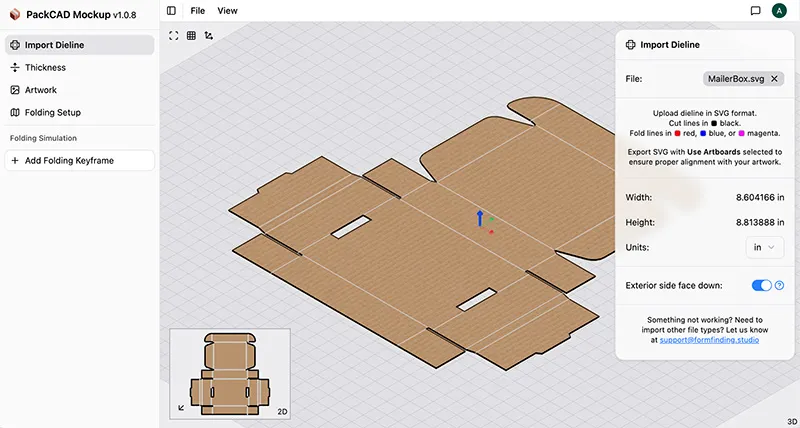Click the fit-to-view frame icon

(x=174, y=35)
